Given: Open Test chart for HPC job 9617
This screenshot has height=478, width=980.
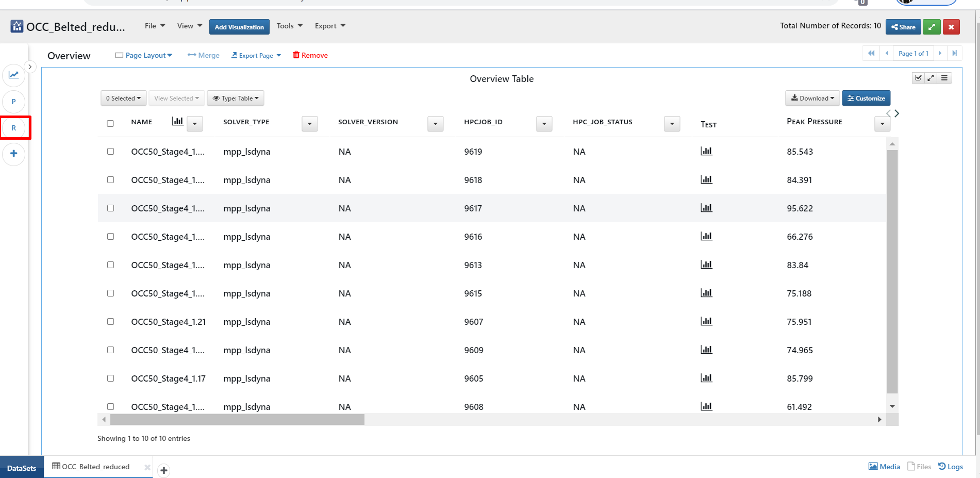Looking at the screenshot, I should (x=706, y=208).
